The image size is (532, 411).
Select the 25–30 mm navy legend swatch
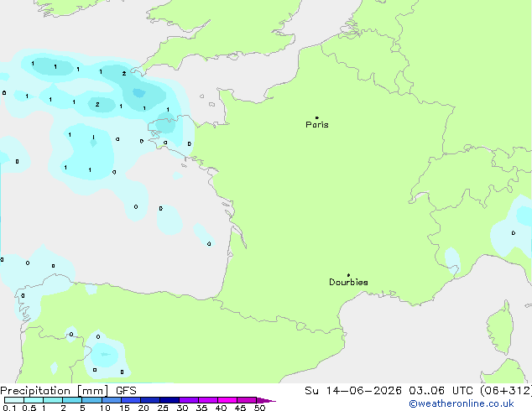[170, 400]
